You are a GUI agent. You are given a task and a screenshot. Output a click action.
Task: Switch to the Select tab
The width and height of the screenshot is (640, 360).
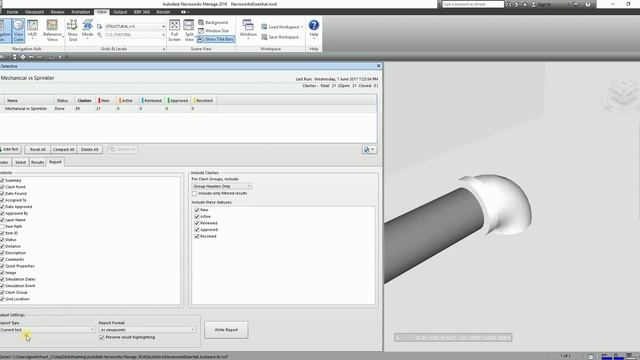pos(20,162)
